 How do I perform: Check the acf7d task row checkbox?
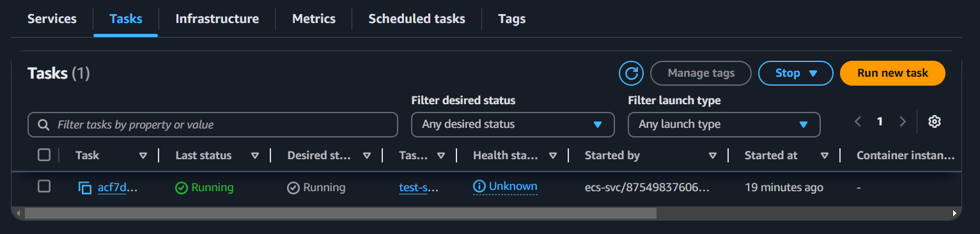(x=44, y=186)
